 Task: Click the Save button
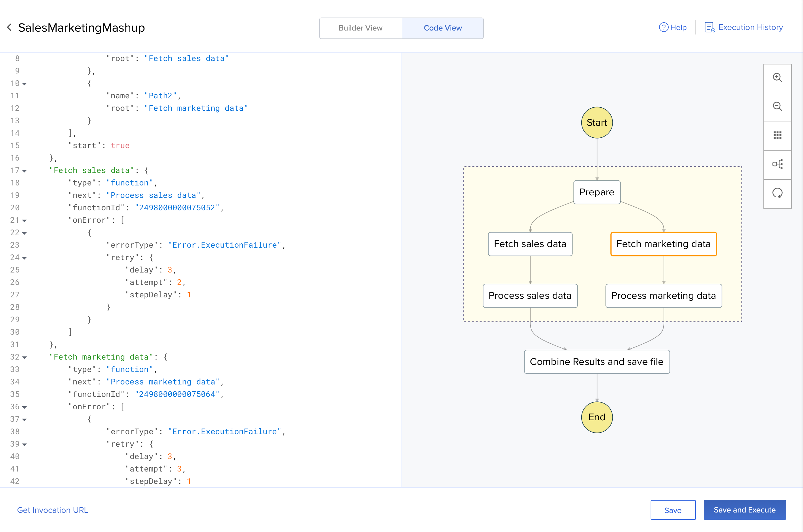pos(673,510)
